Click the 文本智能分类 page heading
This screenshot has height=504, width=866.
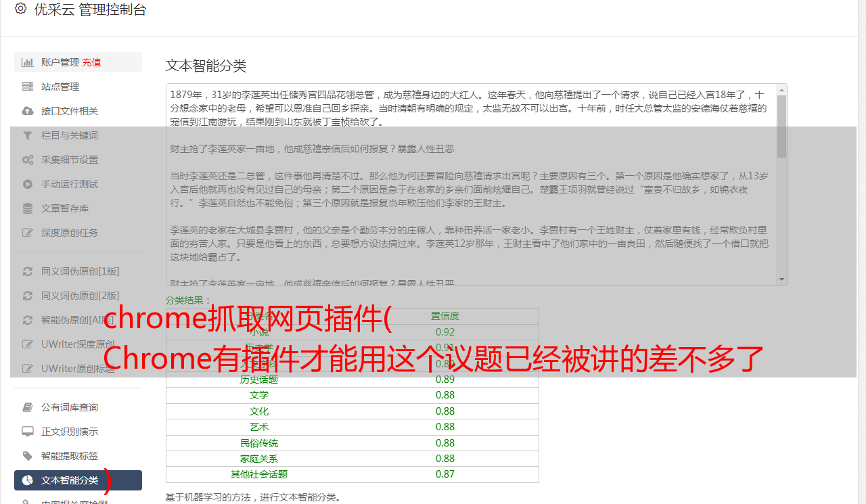click(x=206, y=66)
